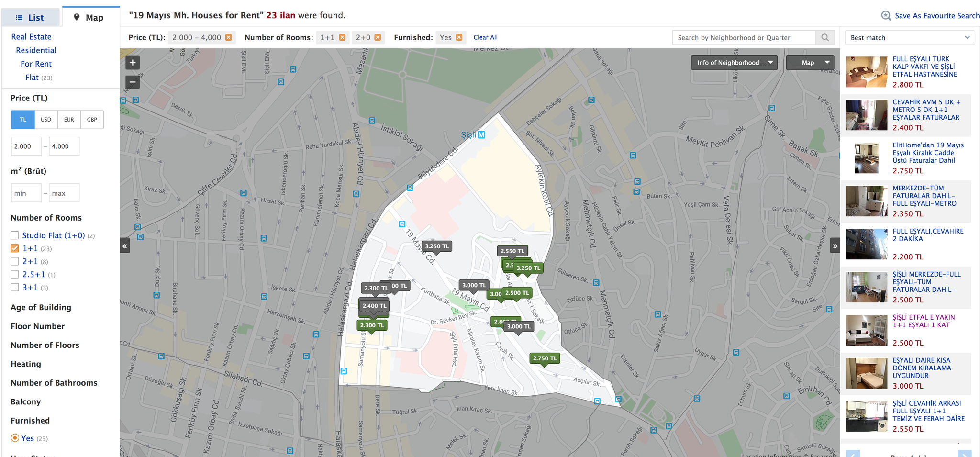Remove the Furnished Yes filter tag
Viewport: 980px width, 457px height.
tap(459, 37)
